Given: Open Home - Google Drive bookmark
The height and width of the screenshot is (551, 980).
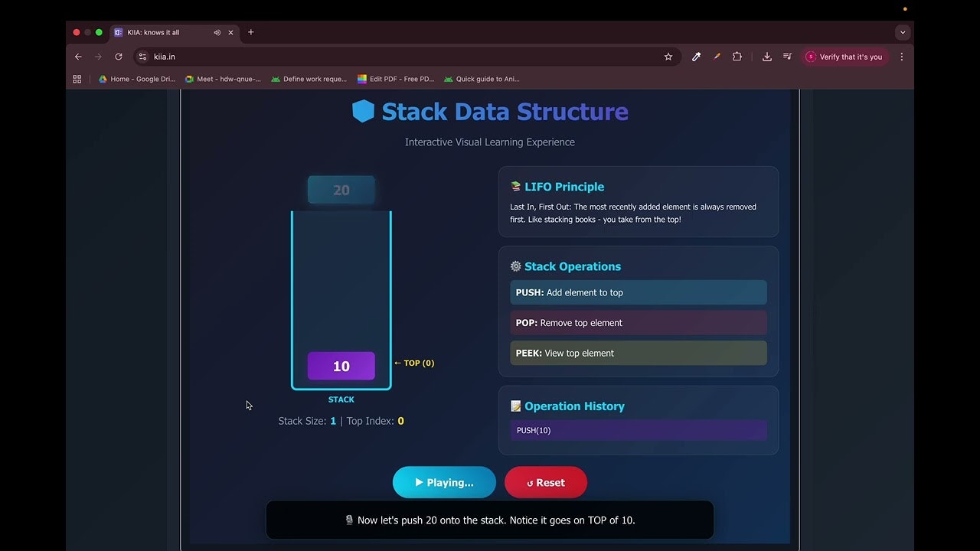Looking at the screenshot, I should pyautogui.click(x=136, y=79).
